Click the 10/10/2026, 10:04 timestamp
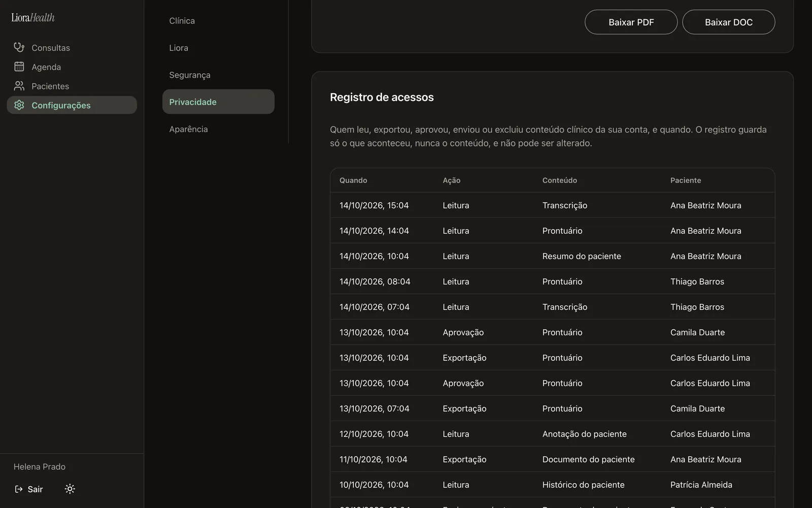The width and height of the screenshot is (812, 508). pyautogui.click(x=374, y=485)
